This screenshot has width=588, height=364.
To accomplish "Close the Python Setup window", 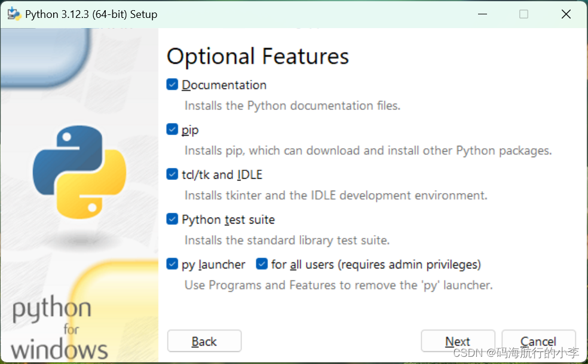I will [566, 14].
